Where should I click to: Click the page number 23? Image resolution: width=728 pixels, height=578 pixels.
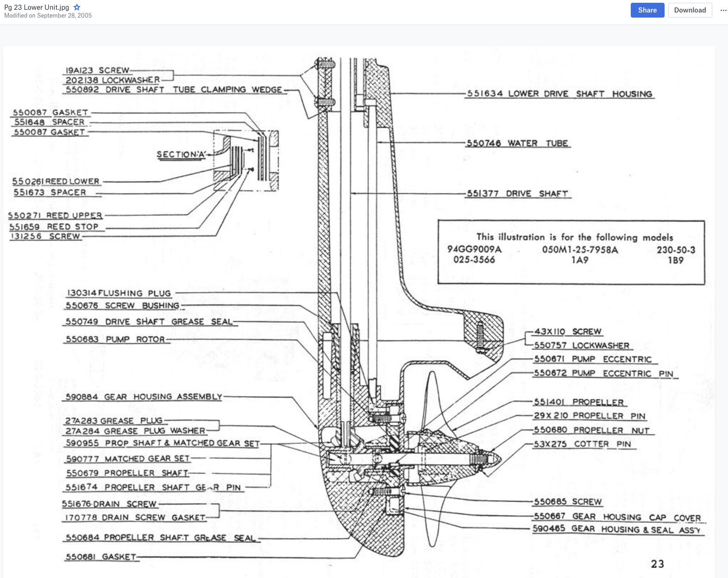tap(658, 564)
